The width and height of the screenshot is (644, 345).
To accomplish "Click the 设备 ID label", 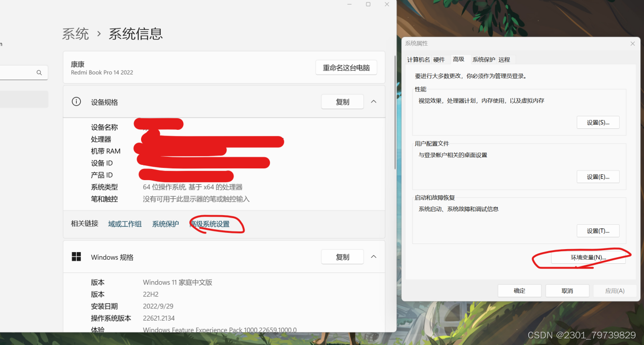I will click(x=102, y=163).
